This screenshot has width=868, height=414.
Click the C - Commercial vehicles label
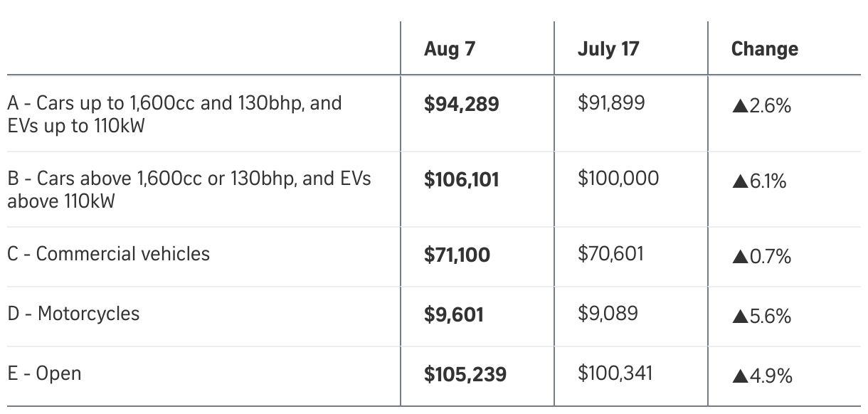pos(109,254)
